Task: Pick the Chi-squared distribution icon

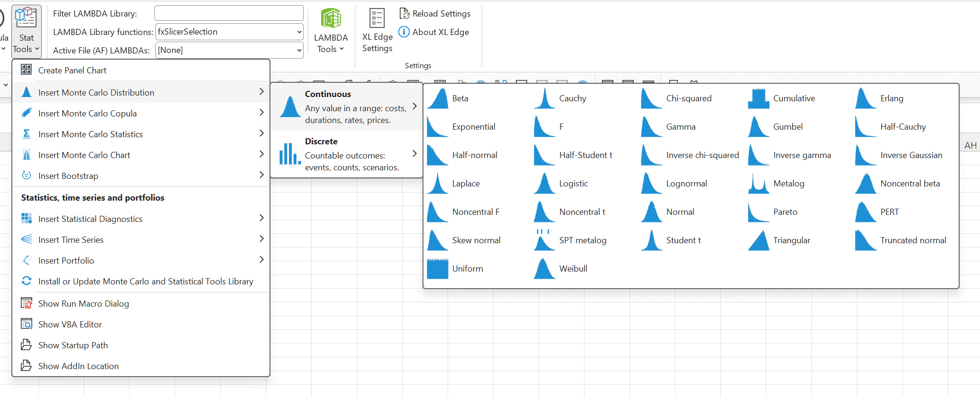Action: coord(651,98)
